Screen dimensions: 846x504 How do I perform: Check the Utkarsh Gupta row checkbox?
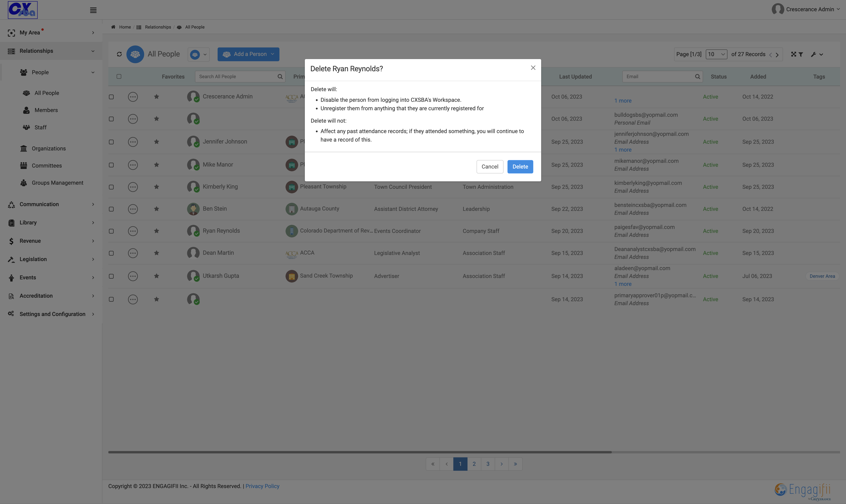(111, 276)
